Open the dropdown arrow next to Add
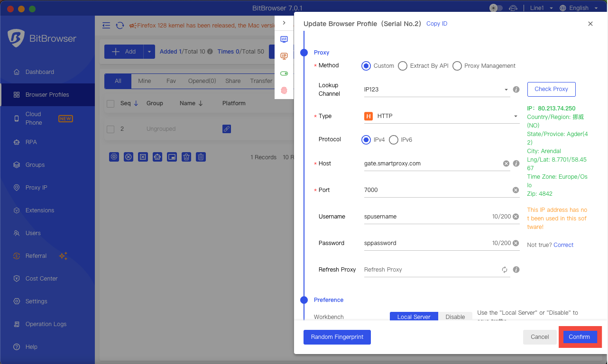Screen dimensions: 608x364 [149, 52]
